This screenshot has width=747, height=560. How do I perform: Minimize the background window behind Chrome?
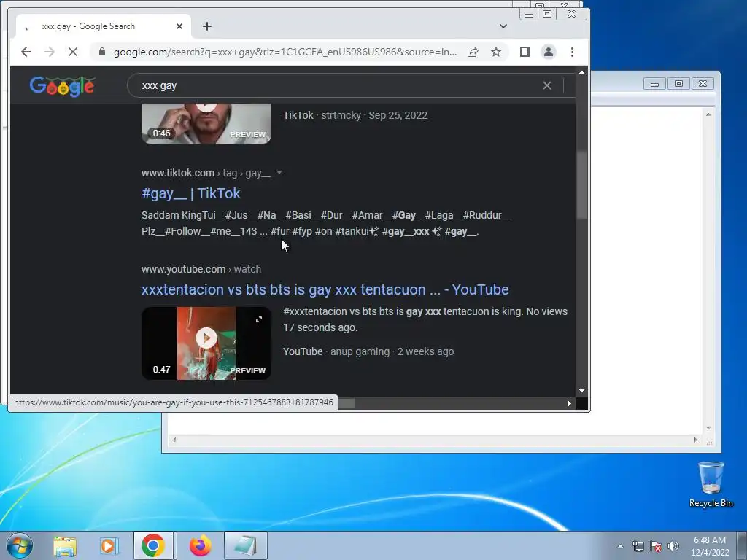654,84
